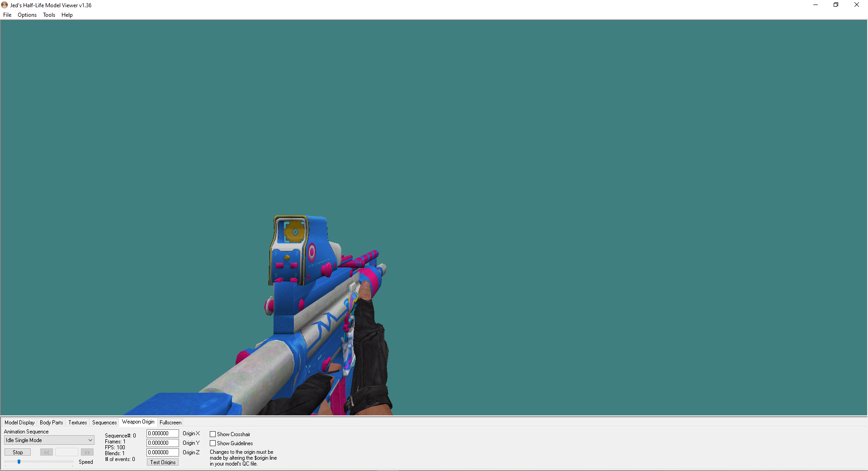The height and width of the screenshot is (471, 868).
Task: Enable the Show Guidelines checkbox
Action: tap(212, 443)
